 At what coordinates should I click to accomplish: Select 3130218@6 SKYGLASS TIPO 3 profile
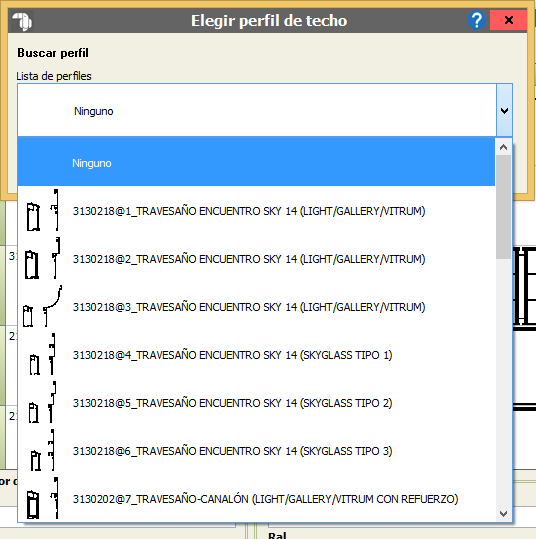[x=256, y=450]
